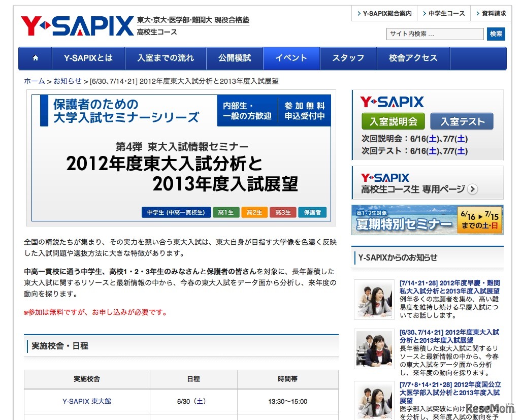
Task: Click the site search input field
Action: [435, 34]
